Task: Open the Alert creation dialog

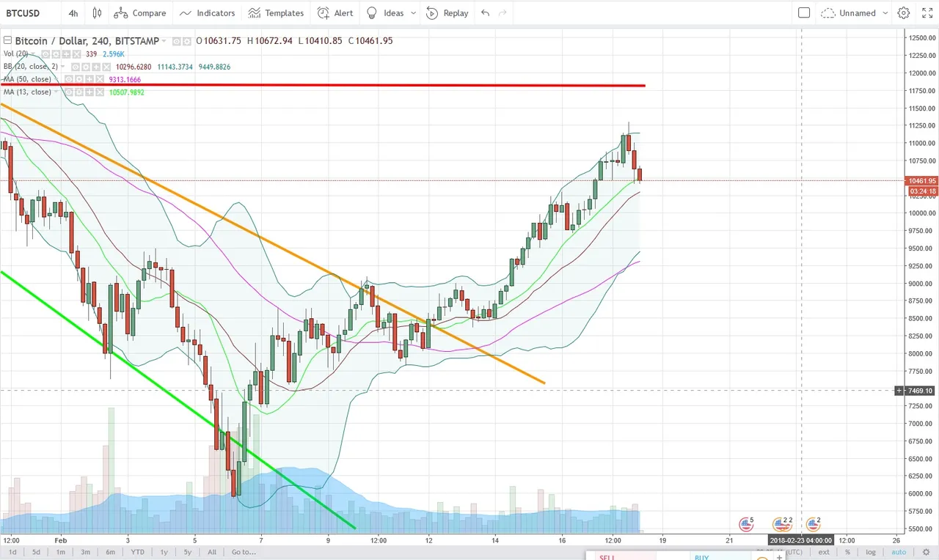Action: (x=335, y=12)
